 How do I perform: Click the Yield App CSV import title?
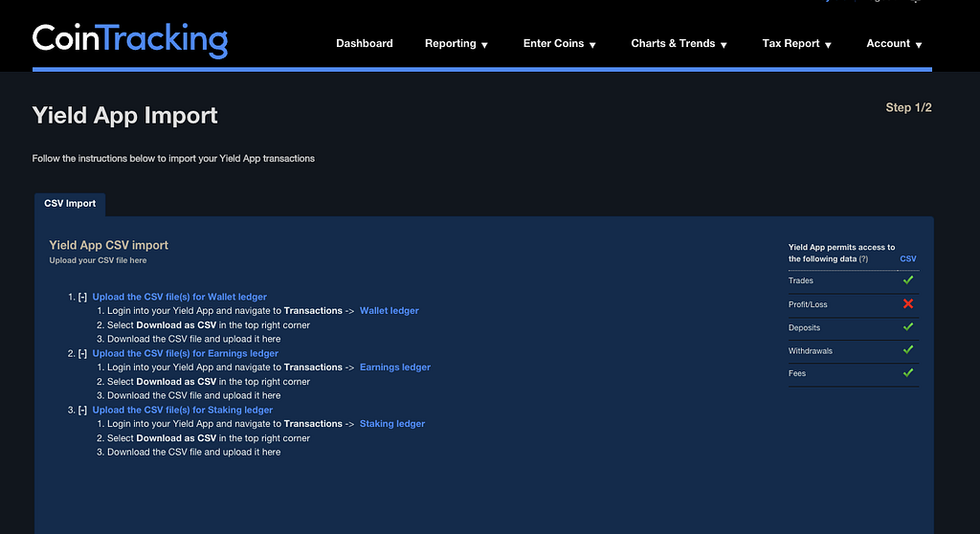(109, 245)
